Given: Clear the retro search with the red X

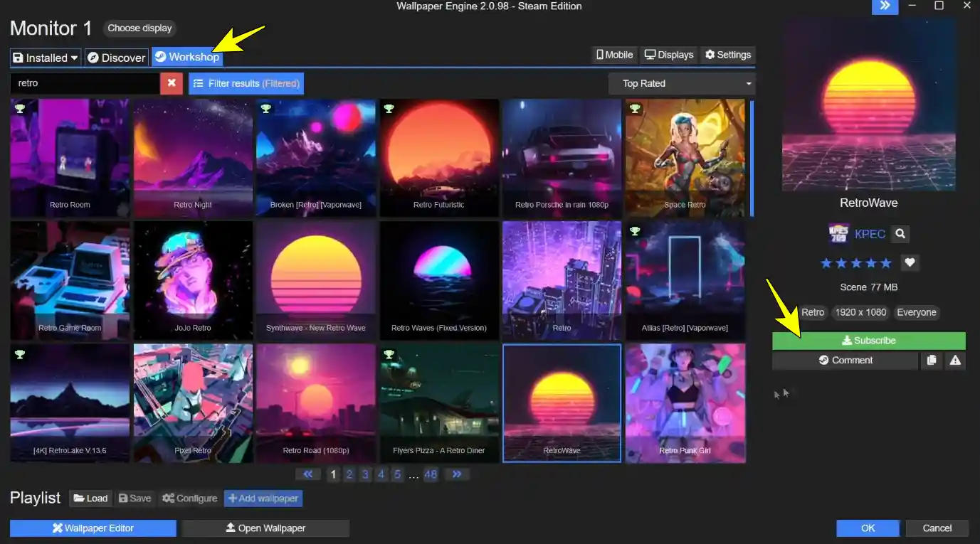Looking at the screenshot, I should 170,83.
